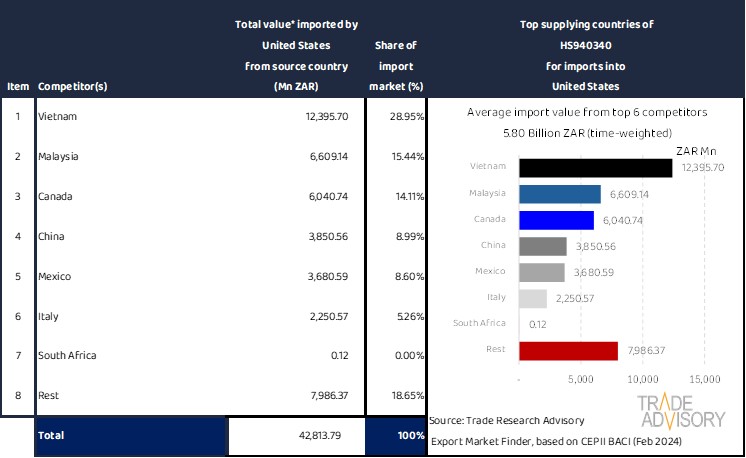Click the Competitor(s) column header

72,86
